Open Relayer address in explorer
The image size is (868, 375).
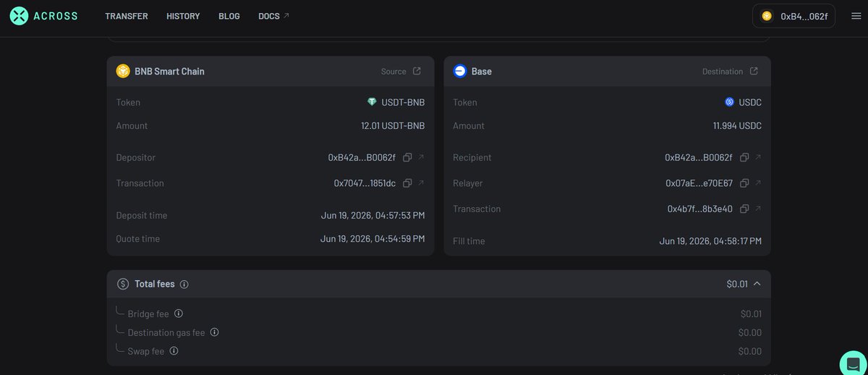(x=758, y=183)
